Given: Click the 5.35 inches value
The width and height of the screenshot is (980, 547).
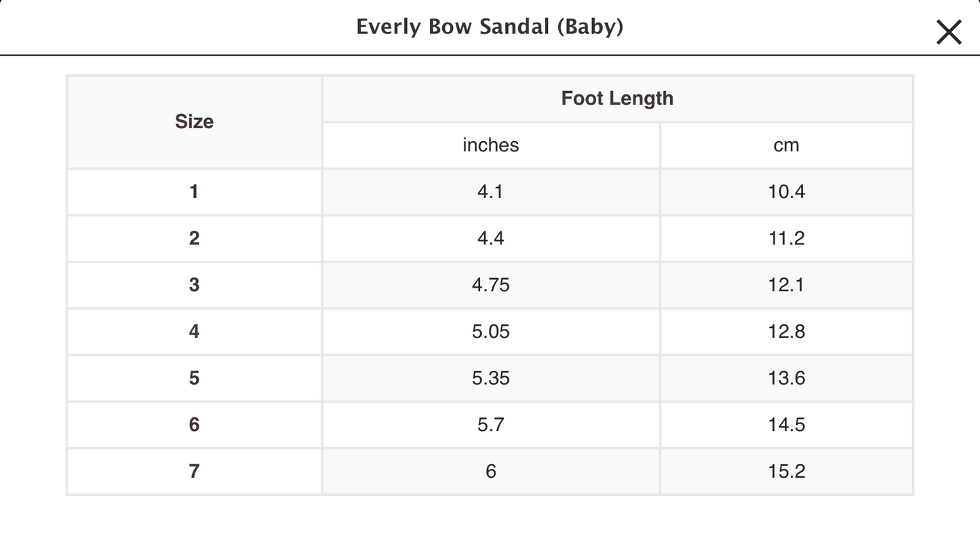Looking at the screenshot, I should tap(490, 378).
